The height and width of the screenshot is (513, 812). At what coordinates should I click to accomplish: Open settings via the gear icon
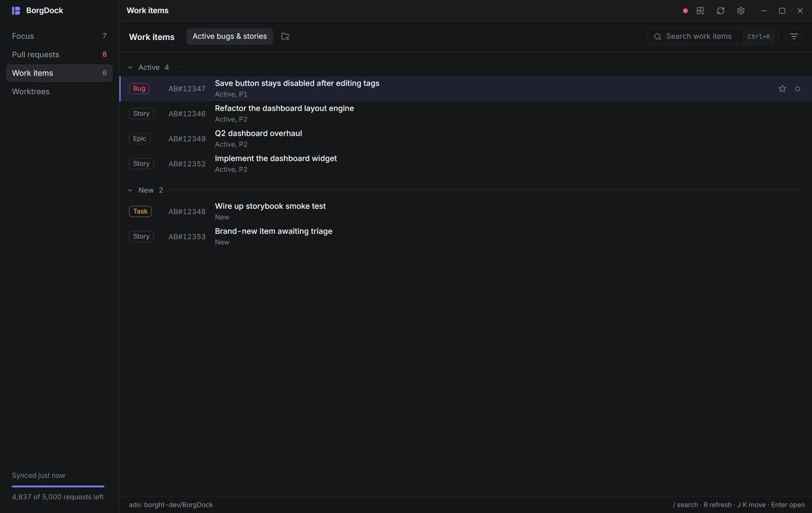pos(741,11)
